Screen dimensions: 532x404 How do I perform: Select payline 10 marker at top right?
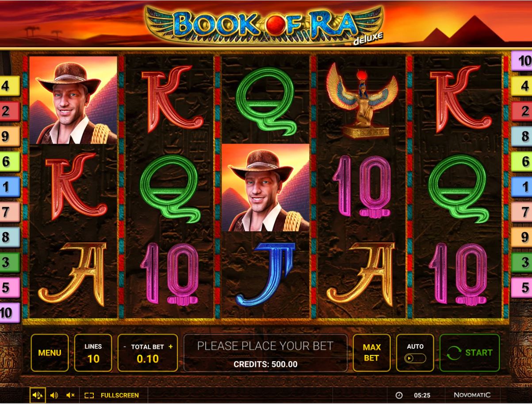point(522,61)
